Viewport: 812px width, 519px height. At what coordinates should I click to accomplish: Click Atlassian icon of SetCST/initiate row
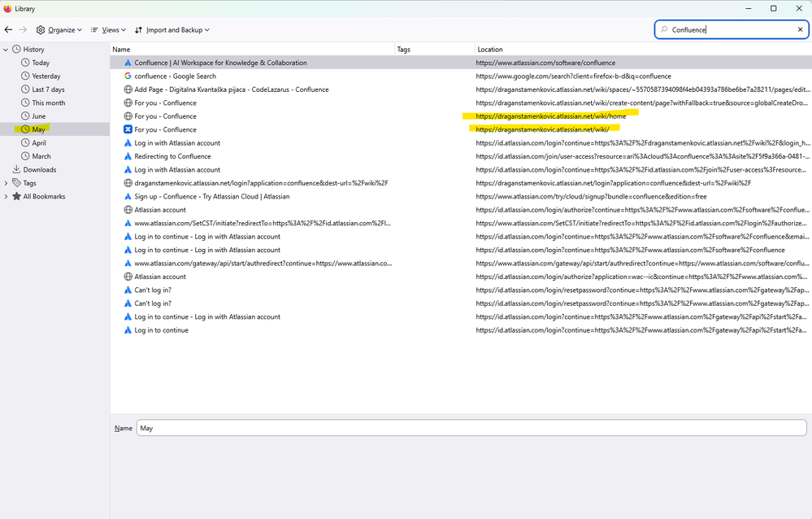pos(128,224)
